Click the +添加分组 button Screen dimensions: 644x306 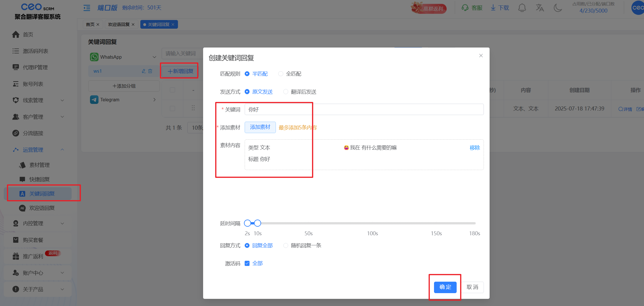click(x=124, y=86)
